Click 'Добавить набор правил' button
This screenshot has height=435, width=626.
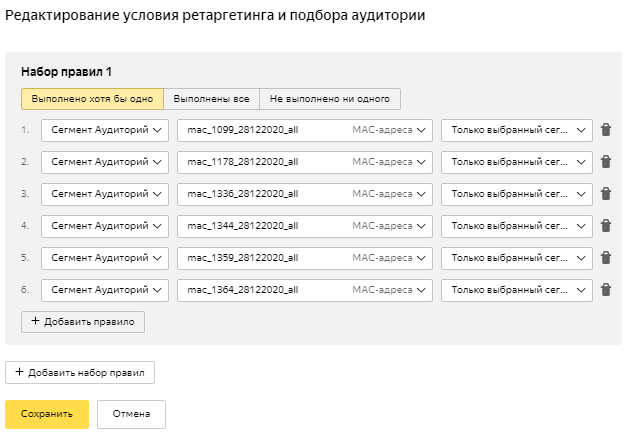[x=80, y=373]
